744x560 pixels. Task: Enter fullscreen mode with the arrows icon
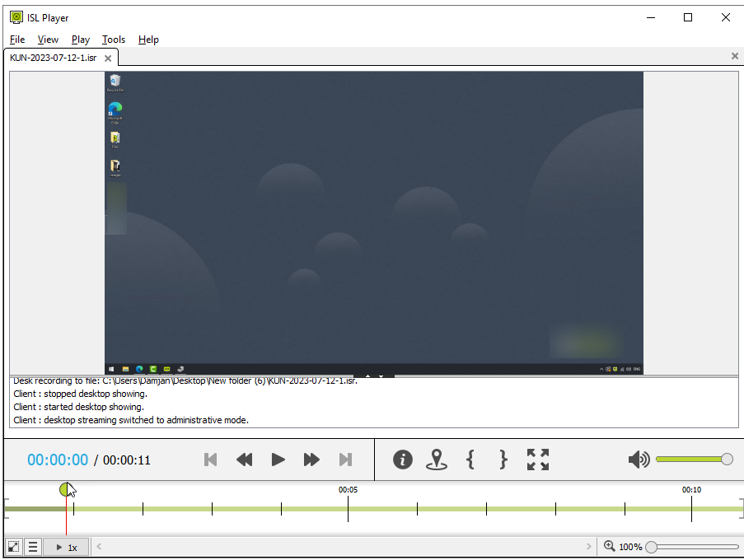(x=537, y=460)
